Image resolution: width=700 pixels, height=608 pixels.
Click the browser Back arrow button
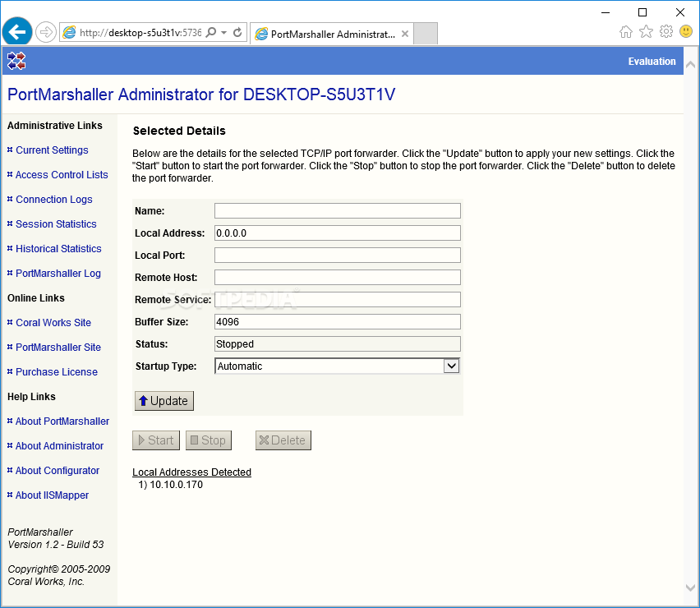17,32
